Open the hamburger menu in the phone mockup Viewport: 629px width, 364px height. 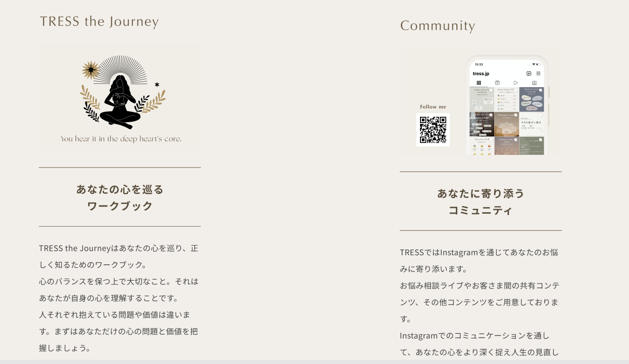(538, 74)
